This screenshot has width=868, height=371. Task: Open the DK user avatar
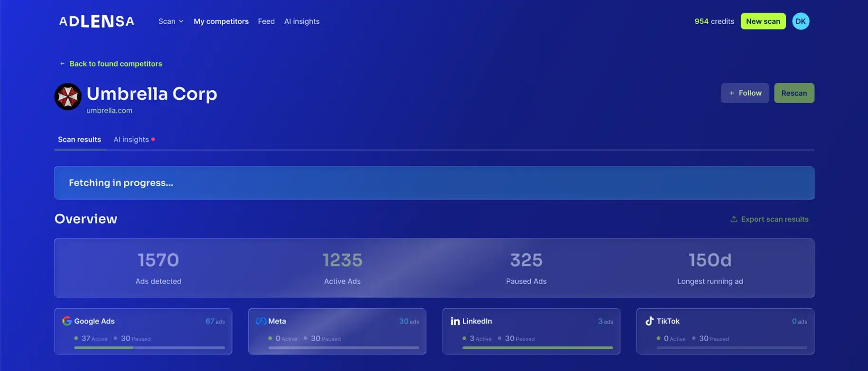801,21
